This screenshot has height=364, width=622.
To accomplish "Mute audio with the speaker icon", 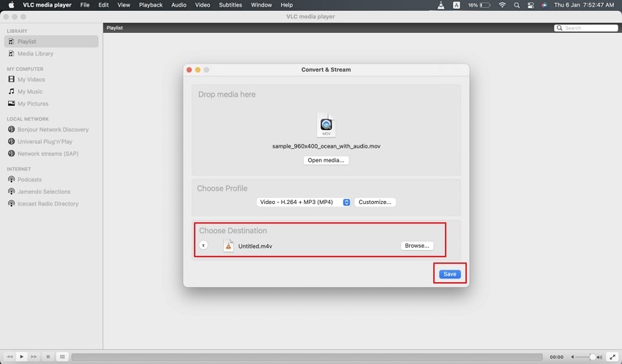I will [x=572, y=357].
